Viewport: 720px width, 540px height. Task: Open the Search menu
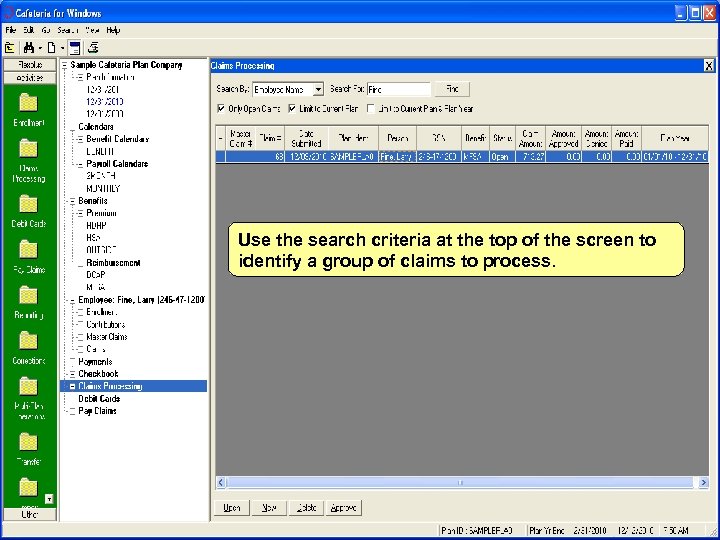(x=68, y=30)
